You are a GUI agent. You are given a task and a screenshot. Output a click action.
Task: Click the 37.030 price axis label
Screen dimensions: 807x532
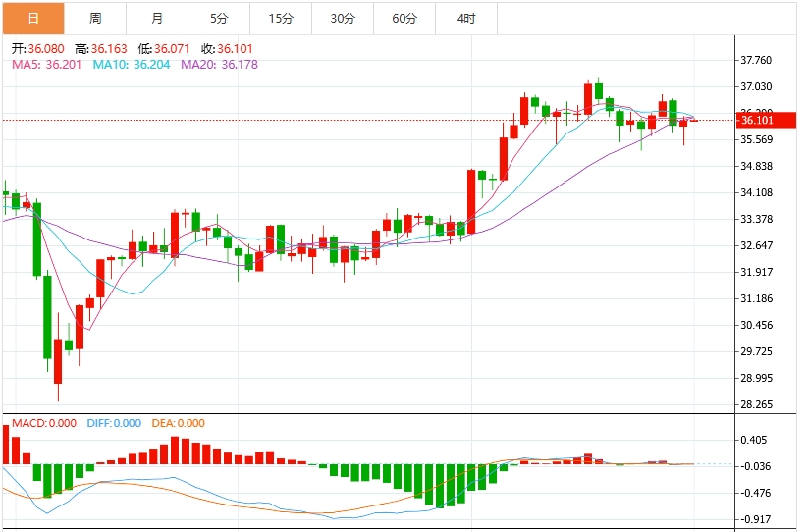click(756, 86)
